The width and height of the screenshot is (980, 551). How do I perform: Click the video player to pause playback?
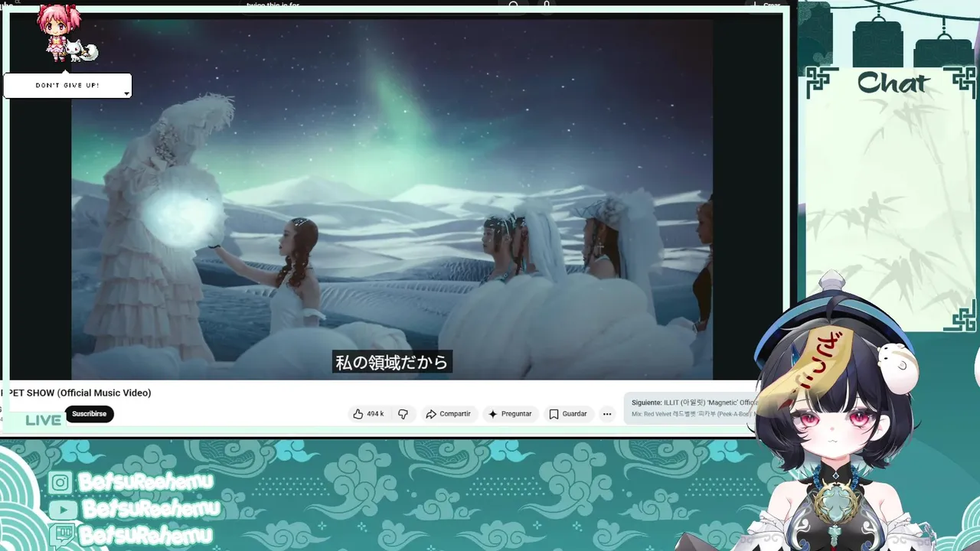[392, 199]
